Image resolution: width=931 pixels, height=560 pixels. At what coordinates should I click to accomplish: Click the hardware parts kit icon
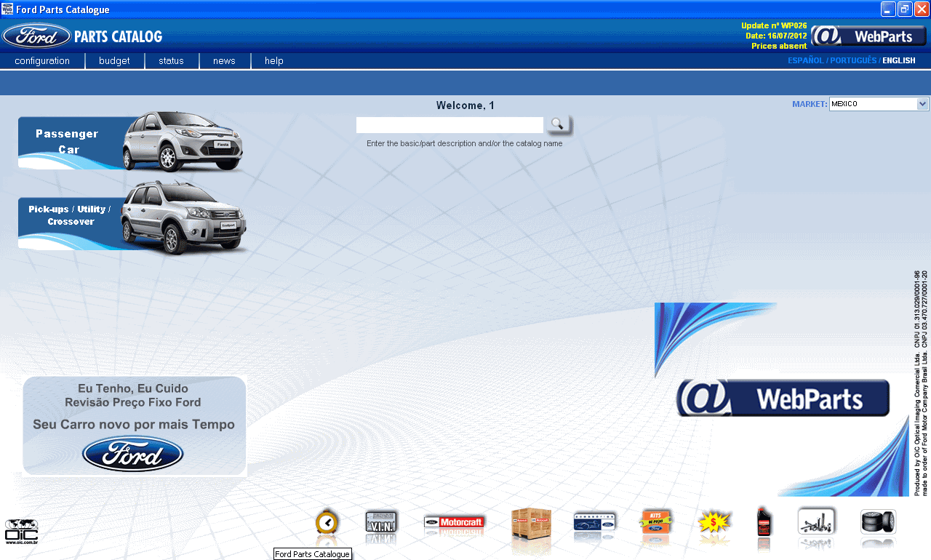pos(816,522)
